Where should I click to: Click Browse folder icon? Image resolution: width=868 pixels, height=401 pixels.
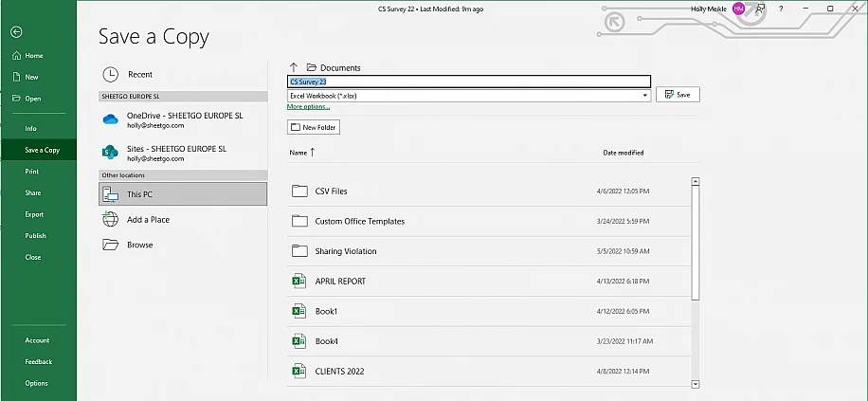pyautogui.click(x=111, y=245)
